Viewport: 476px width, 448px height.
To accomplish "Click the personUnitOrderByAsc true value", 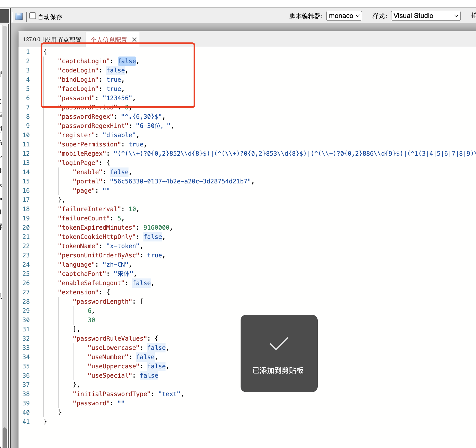I will [x=154, y=255].
